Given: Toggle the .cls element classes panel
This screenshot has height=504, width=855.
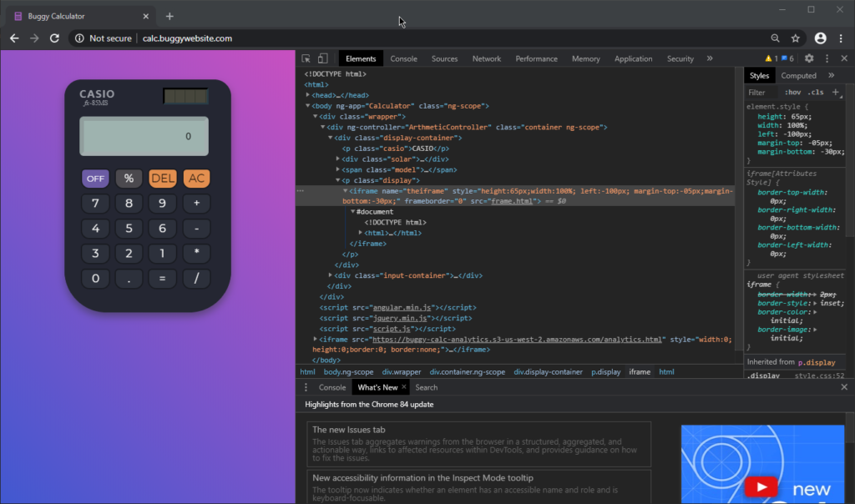Looking at the screenshot, I should coord(816,92).
